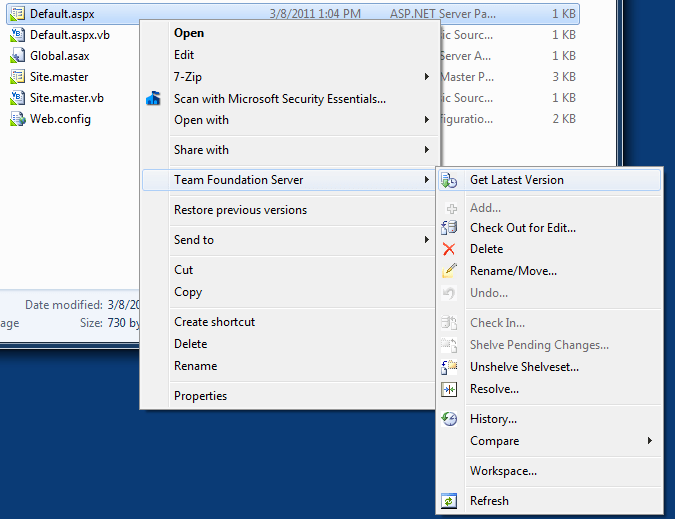
Task: Click the ASP.NET Server Pa... type cell
Action: point(443,14)
